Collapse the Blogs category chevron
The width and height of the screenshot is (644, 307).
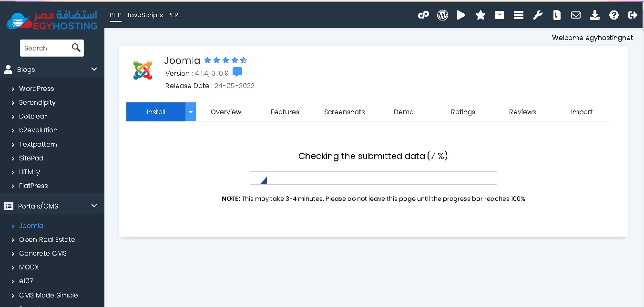[94, 69]
